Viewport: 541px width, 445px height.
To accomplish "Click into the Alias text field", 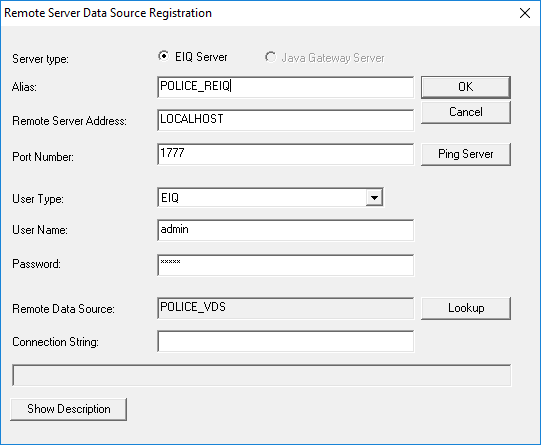I will point(285,87).
